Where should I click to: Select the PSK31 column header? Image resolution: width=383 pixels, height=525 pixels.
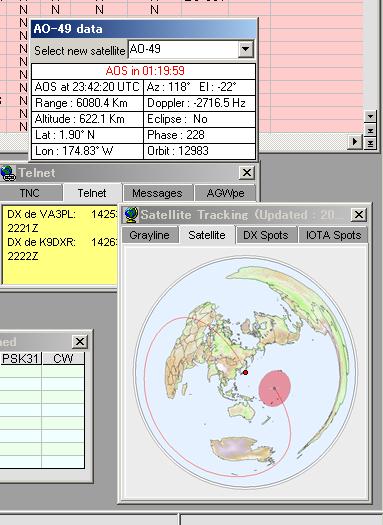click(20, 359)
